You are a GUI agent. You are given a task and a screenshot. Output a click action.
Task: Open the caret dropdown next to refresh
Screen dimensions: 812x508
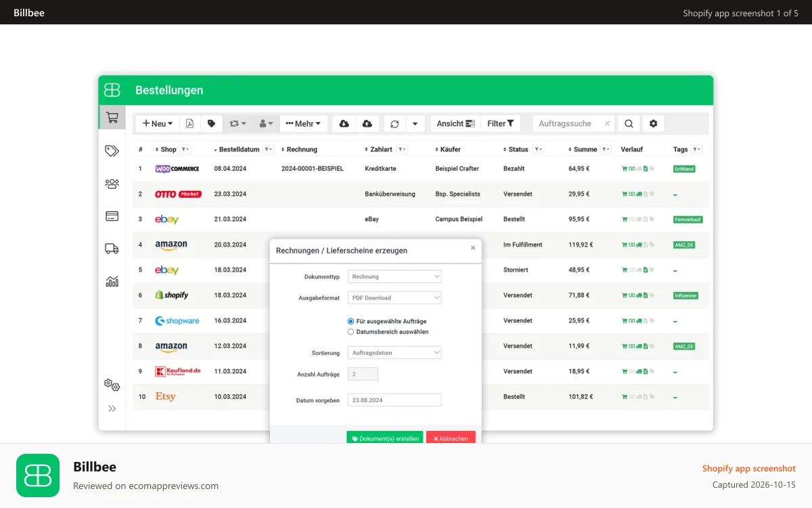click(415, 123)
